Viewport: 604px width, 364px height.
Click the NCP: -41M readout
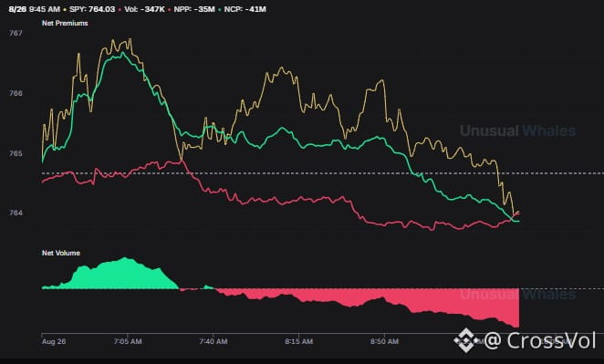[245, 9]
